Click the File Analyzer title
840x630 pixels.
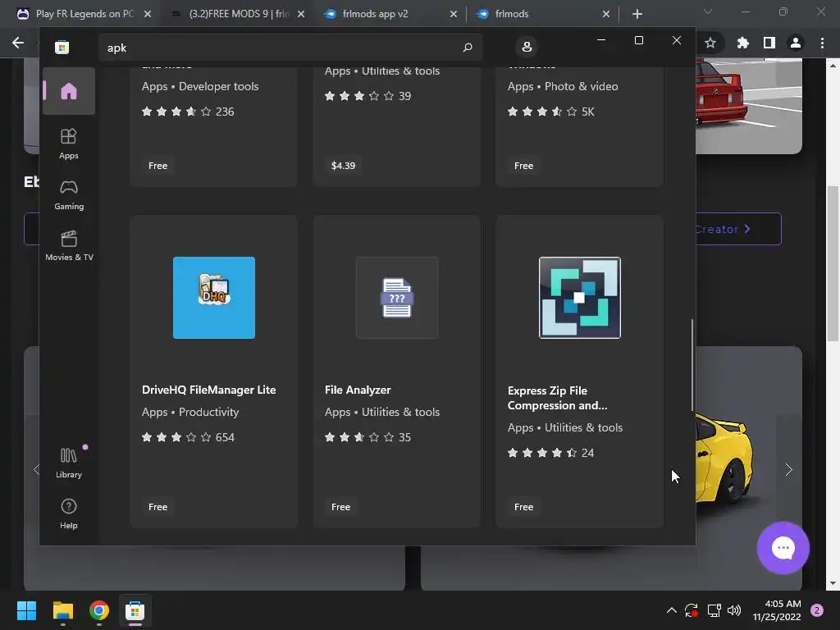click(358, 390)
